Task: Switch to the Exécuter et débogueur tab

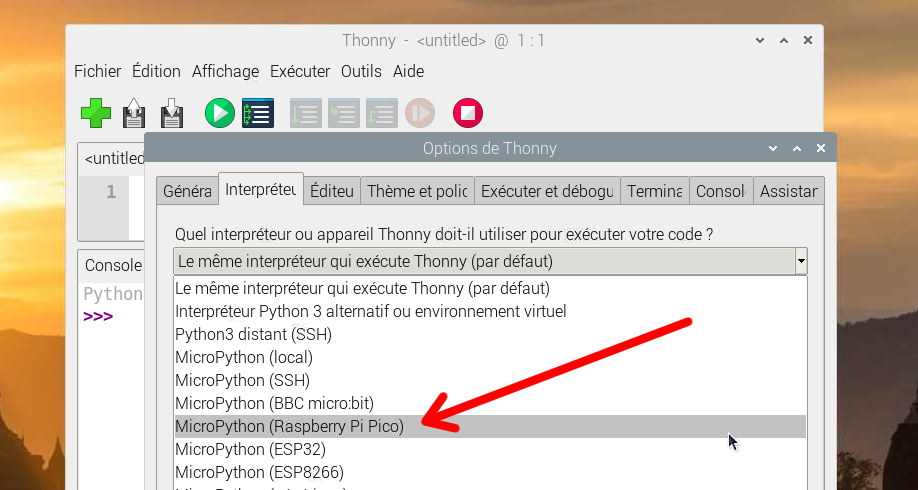Action: (x=547, y=191)
